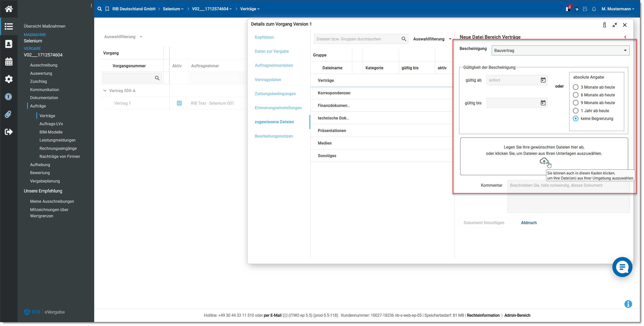This screenshot has width=644, height=326.
Task: Click the Kommentar text area
Action: [568, 196]
